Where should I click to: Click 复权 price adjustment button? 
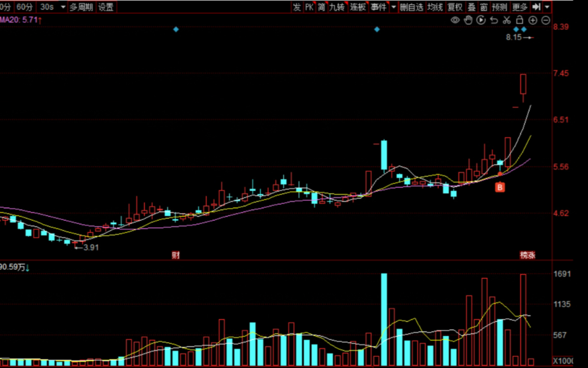coord(455,7)
